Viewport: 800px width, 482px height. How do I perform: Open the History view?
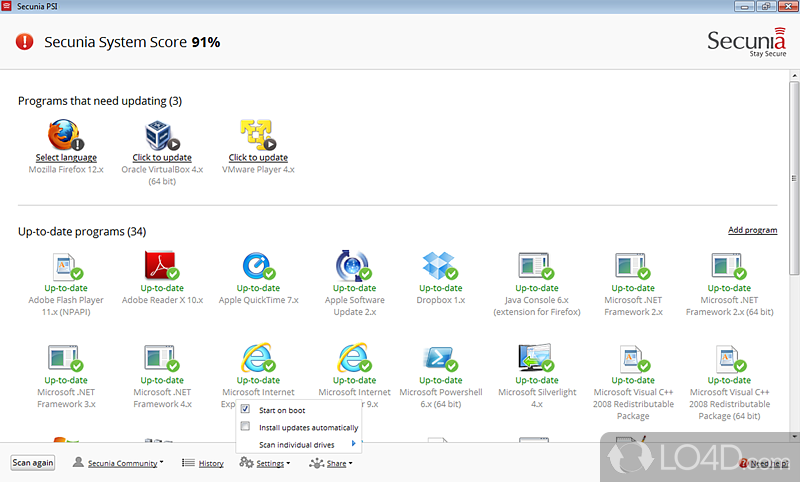203,463
